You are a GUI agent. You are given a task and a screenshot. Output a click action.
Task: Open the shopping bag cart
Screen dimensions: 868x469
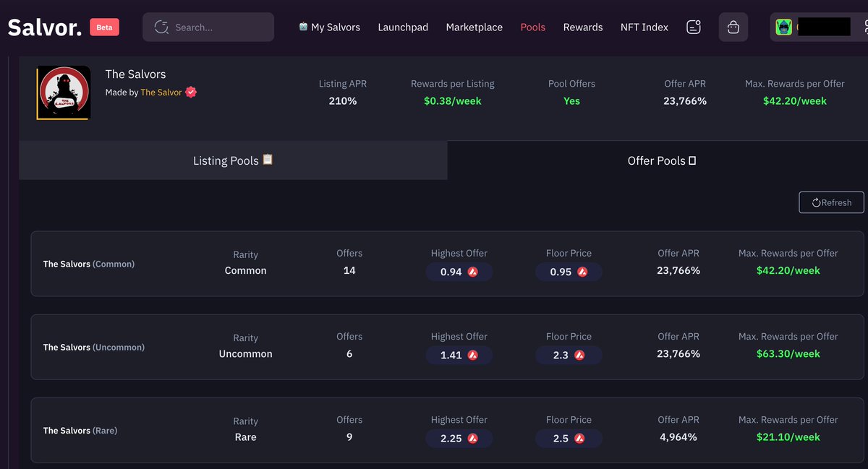point(733,27)
